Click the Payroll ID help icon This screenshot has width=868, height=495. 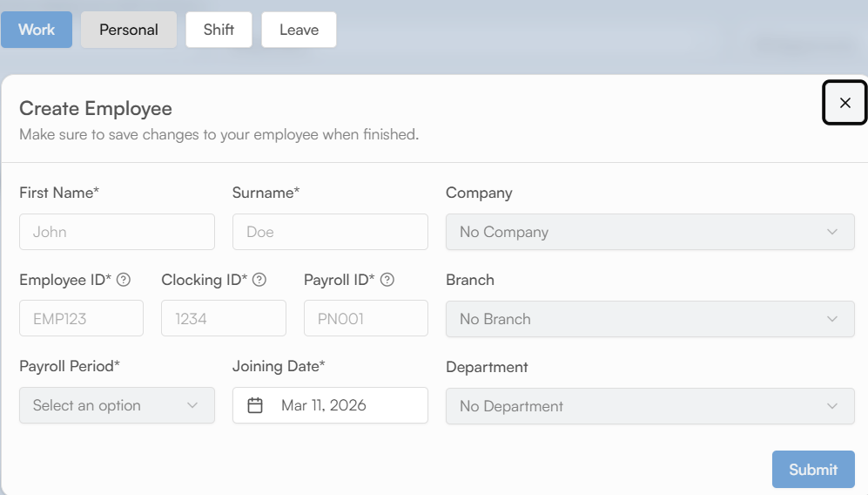pyautogui.click(x=387, y=280)
